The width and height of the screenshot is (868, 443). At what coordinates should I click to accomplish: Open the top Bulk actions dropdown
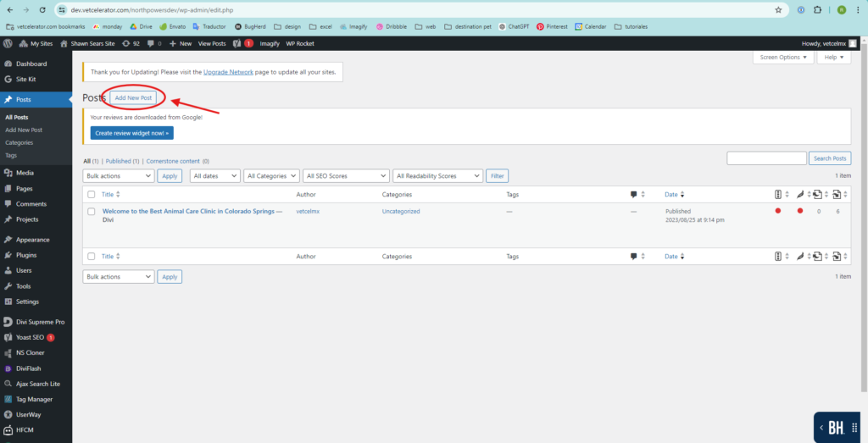(119, 176)
